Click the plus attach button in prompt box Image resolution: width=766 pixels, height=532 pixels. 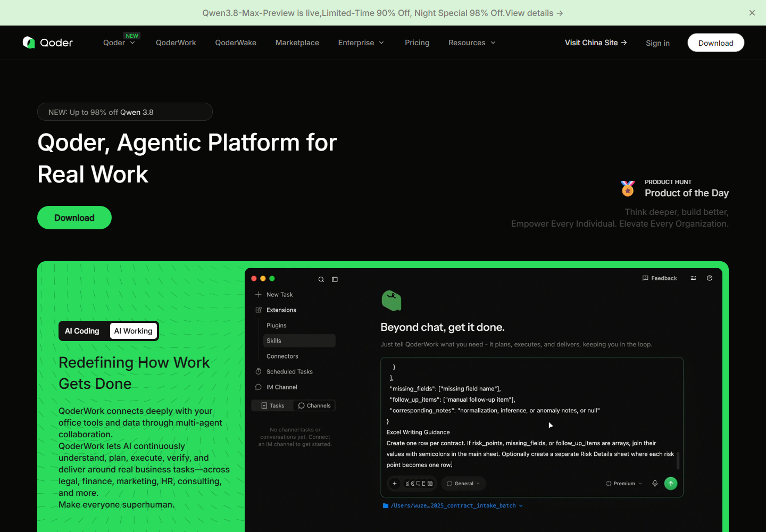pyautogui.click(x=394, y=484)
